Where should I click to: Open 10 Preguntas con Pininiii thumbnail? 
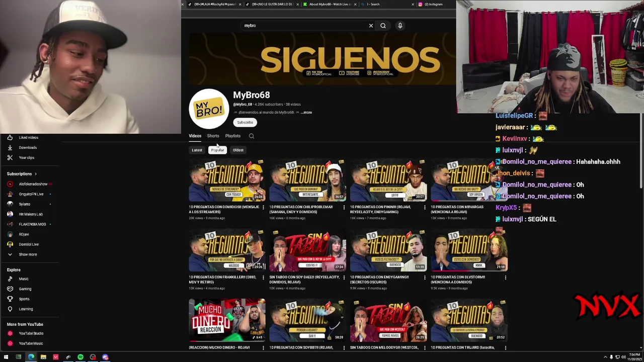388,180
